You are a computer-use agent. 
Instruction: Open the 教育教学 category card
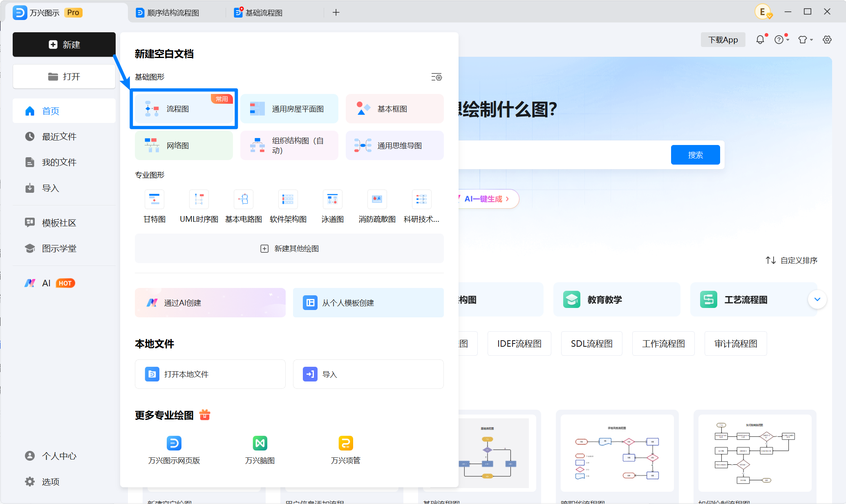point(617,299)
